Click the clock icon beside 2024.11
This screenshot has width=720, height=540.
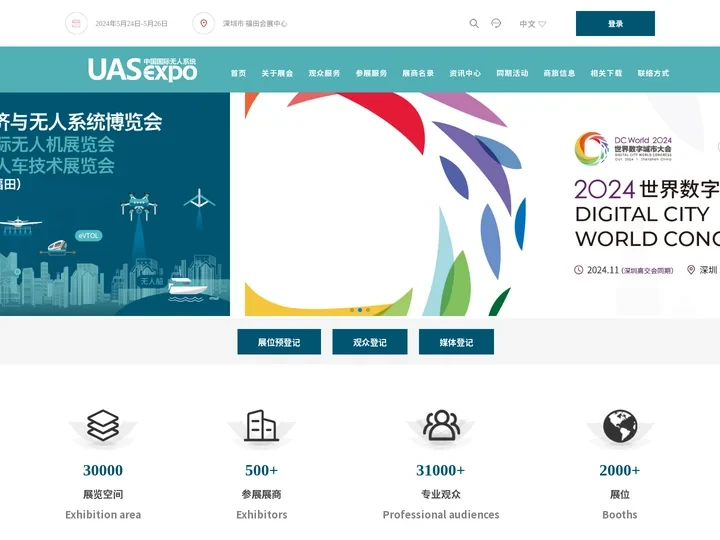point(579,270)
